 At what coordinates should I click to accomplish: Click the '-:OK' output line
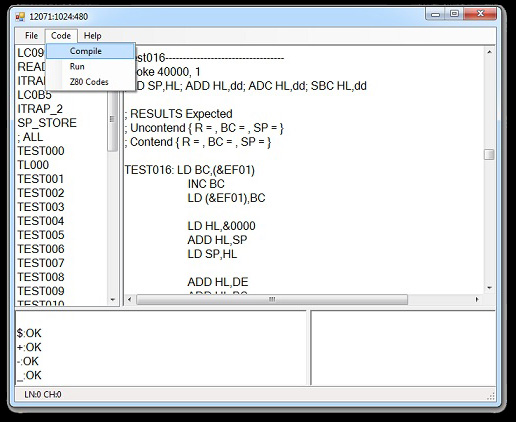click(28, 361)
